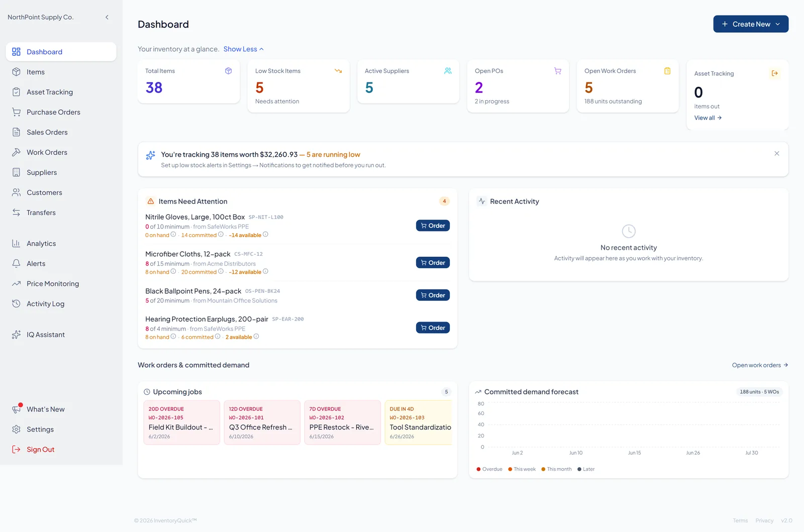Click the Nitrile Gloves -14 available info icon
The height and width of the screenshot is (532, 804).
click(x=265, y=235)
